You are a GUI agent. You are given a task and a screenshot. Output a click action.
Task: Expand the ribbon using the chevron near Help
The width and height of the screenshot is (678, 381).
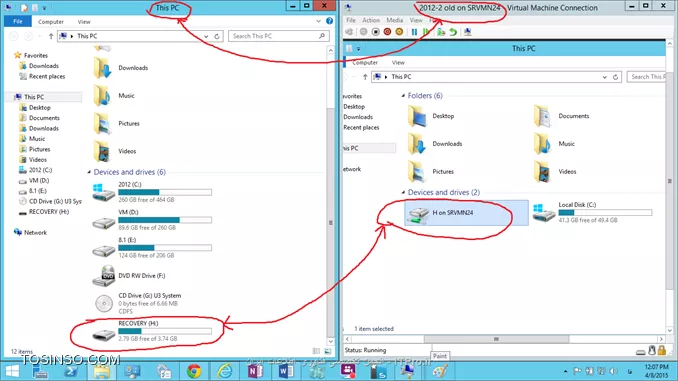tap(318, 21)
